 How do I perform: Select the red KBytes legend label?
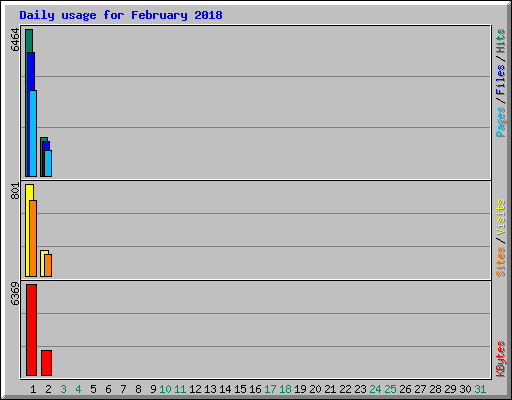tap(501, 359)
